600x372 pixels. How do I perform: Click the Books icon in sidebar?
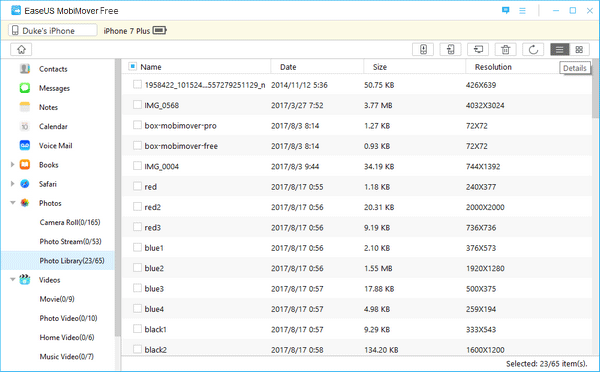tap(25, 165)
